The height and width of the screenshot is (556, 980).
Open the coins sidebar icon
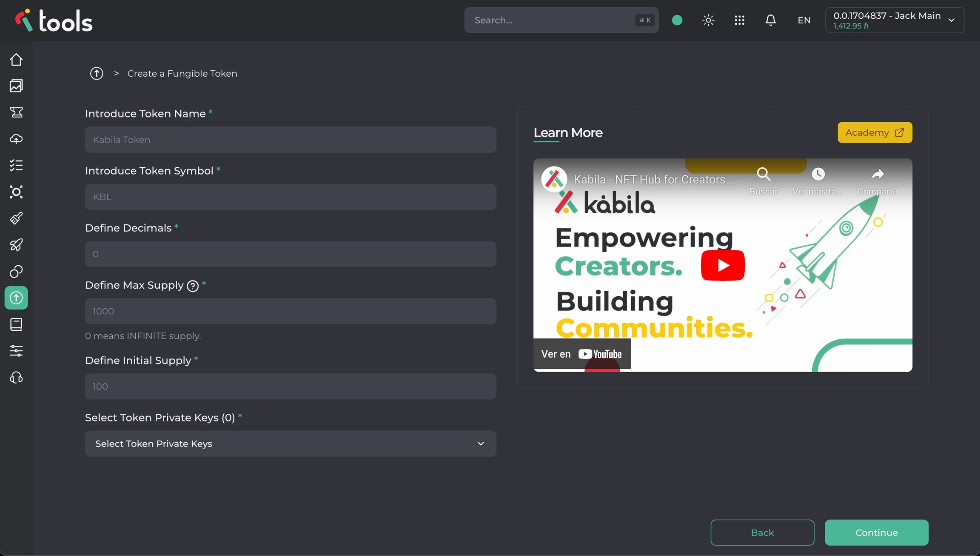pos(16,271)
